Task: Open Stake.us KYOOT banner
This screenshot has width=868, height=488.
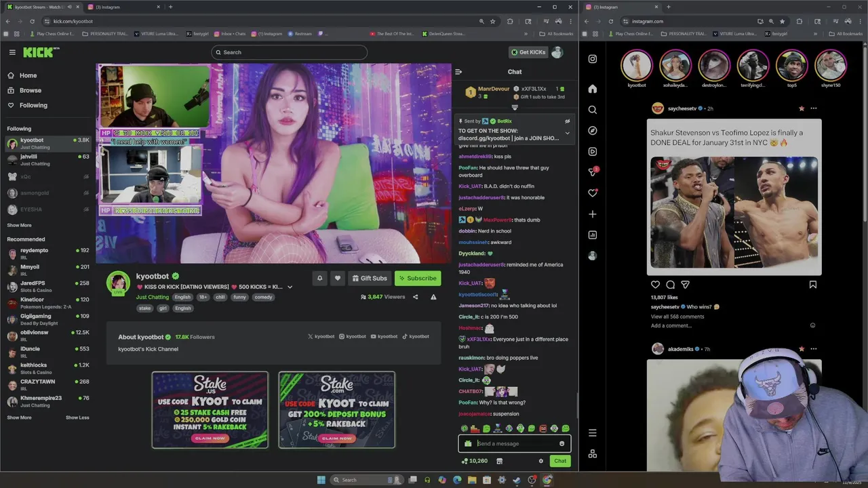Action: [210, 410]
